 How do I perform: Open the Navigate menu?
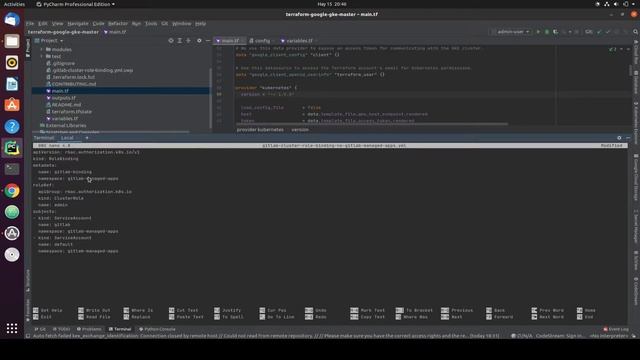(x=78, y=24)
